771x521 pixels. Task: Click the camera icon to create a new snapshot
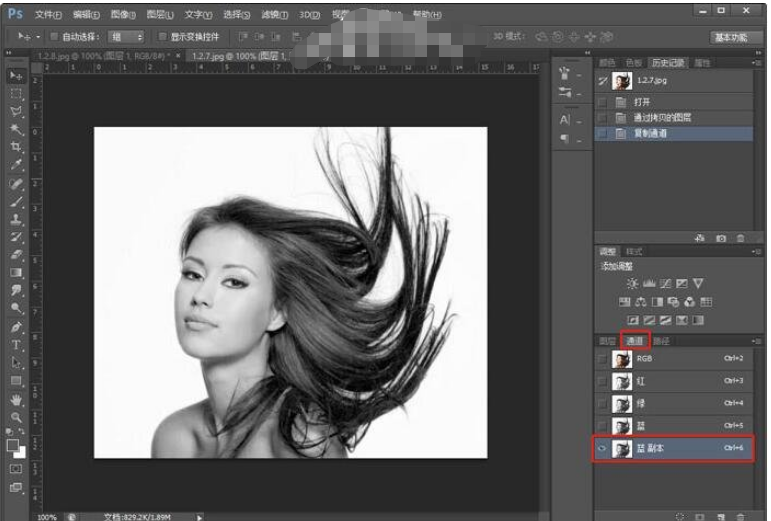[x=721, y=238]
